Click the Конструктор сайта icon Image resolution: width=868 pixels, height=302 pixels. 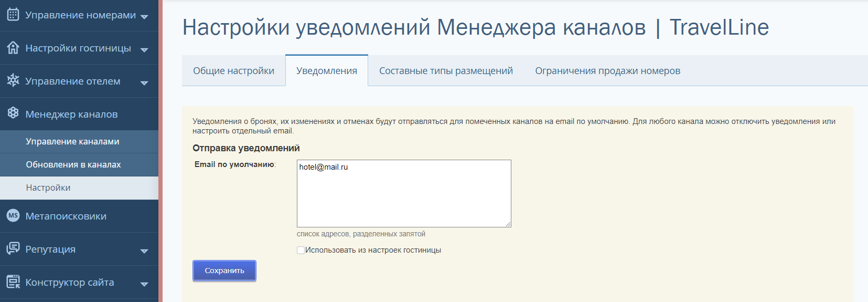point(13,282)
